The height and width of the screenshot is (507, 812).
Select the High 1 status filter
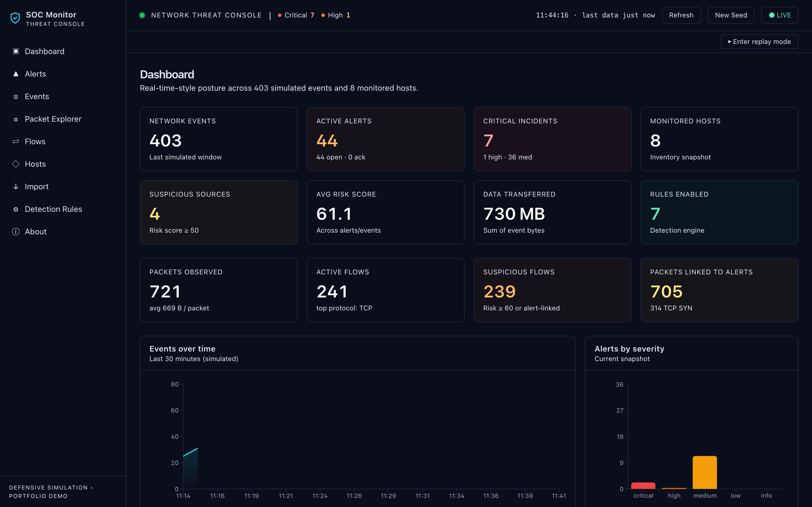(336, 15)
